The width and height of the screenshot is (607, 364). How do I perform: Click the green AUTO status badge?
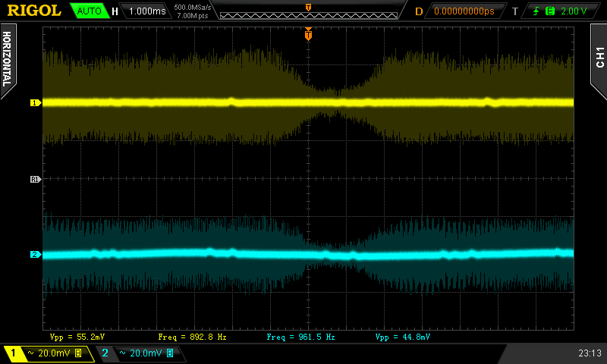pos(90,11)
